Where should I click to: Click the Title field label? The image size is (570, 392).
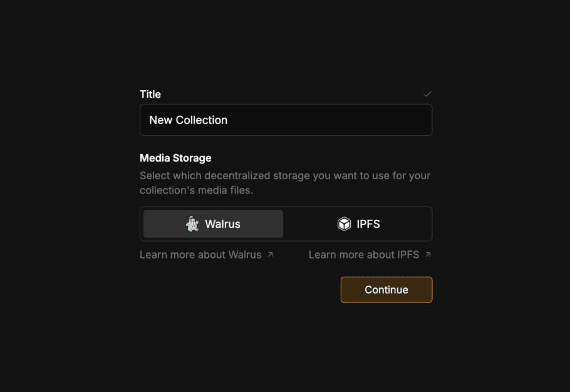click(150, 95)
